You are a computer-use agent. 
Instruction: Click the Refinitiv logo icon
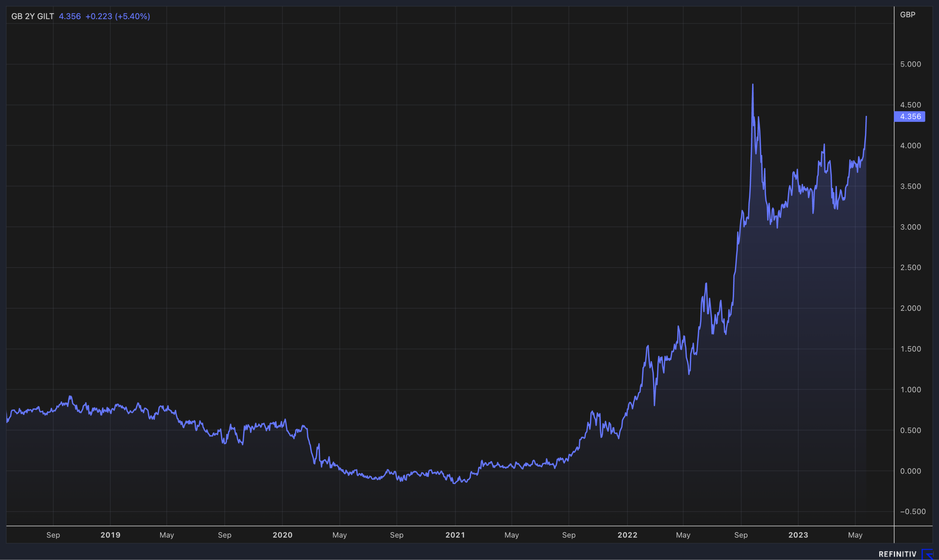(x=927, y=554)
